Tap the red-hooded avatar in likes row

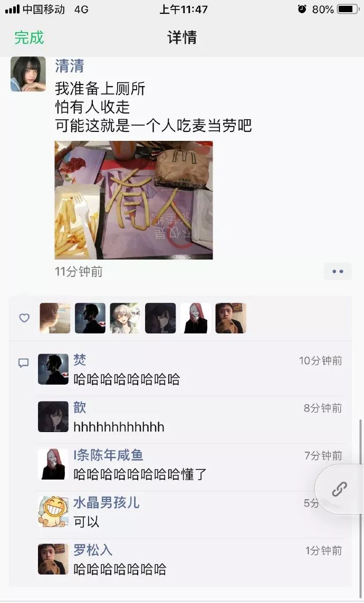[x=196, y=318]
